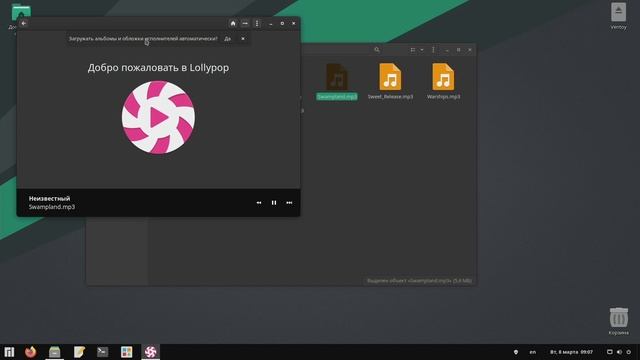640x360 pixels.
Task: Click the tray icon left of 'en'
Action: pyautogui.click(x=516, y=352)
